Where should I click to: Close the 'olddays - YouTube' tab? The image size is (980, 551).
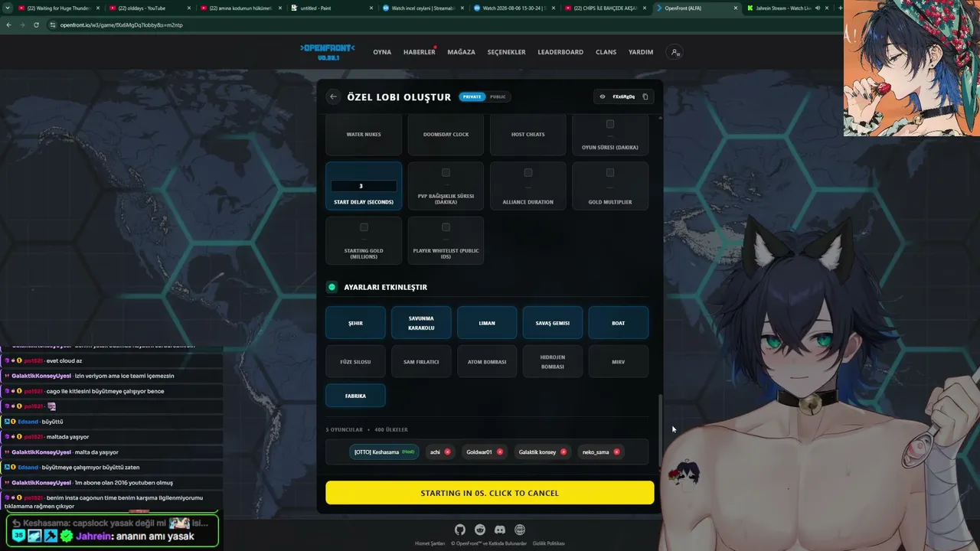pos(189,8)
